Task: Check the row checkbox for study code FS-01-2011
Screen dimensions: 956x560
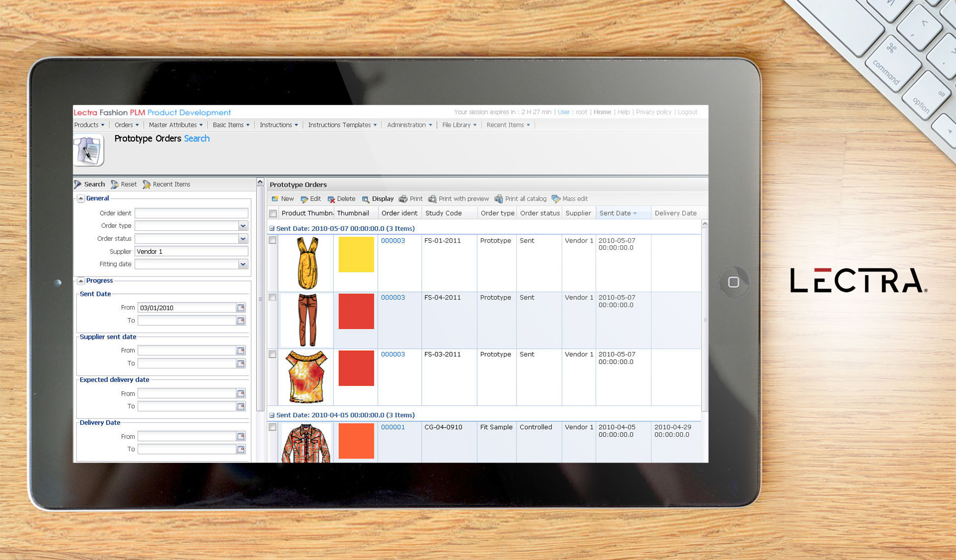Action: 273,240
